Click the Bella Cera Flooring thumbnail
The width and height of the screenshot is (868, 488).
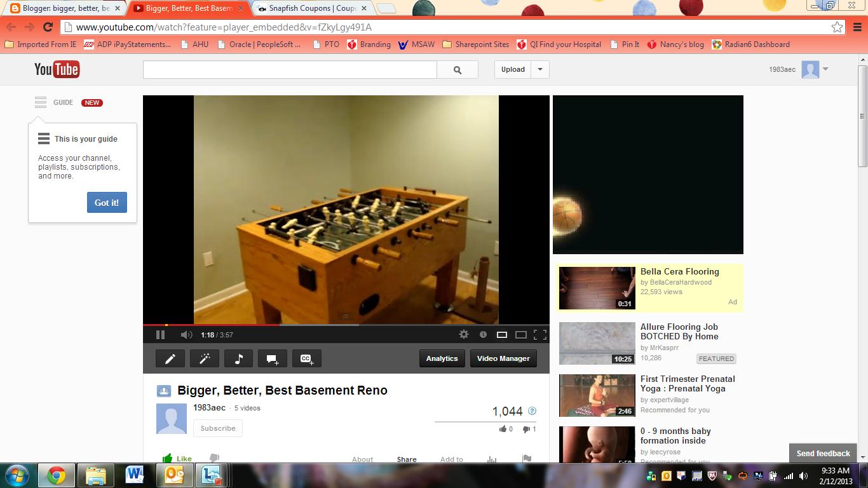click(x=597, y=288)
